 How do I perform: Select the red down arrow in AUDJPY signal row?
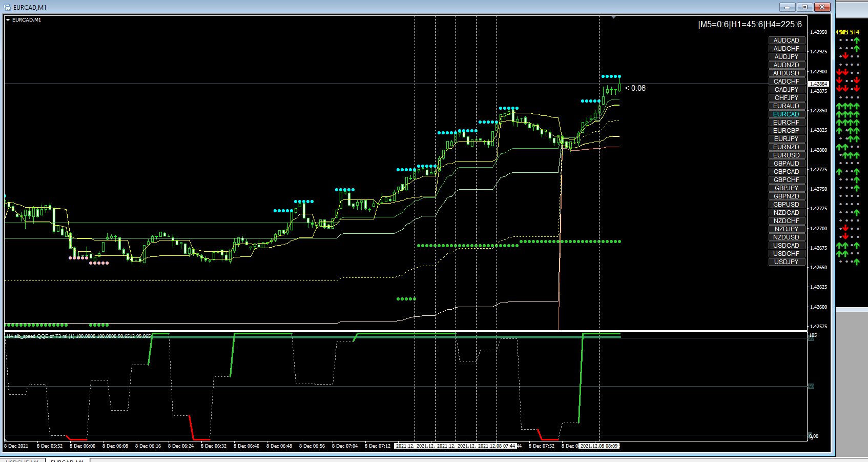(x=845, y=56)
